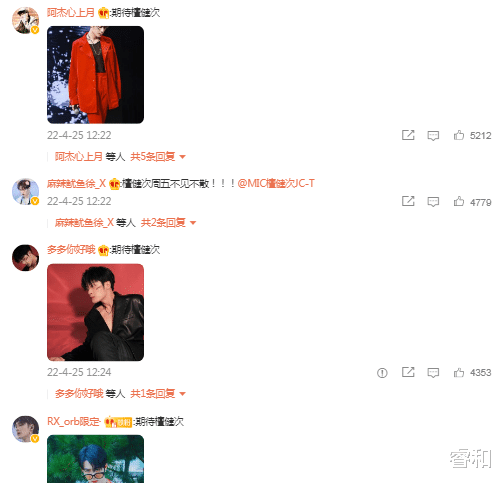Reply to the comment with 5212 likes
The height and width of the screenshot is (483, 504).
(x=433, y=135)
